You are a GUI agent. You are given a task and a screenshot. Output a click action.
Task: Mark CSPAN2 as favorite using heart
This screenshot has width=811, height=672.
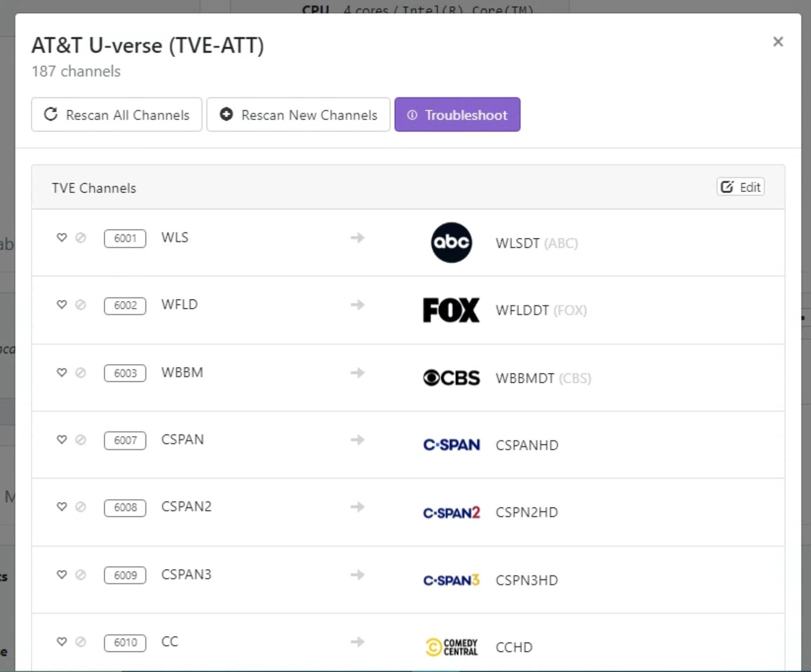62,507
